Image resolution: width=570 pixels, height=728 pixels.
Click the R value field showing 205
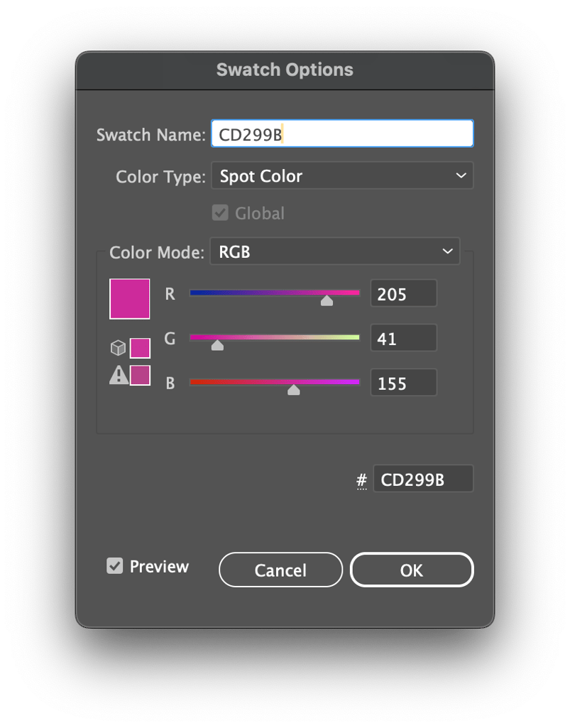point(403,293)
